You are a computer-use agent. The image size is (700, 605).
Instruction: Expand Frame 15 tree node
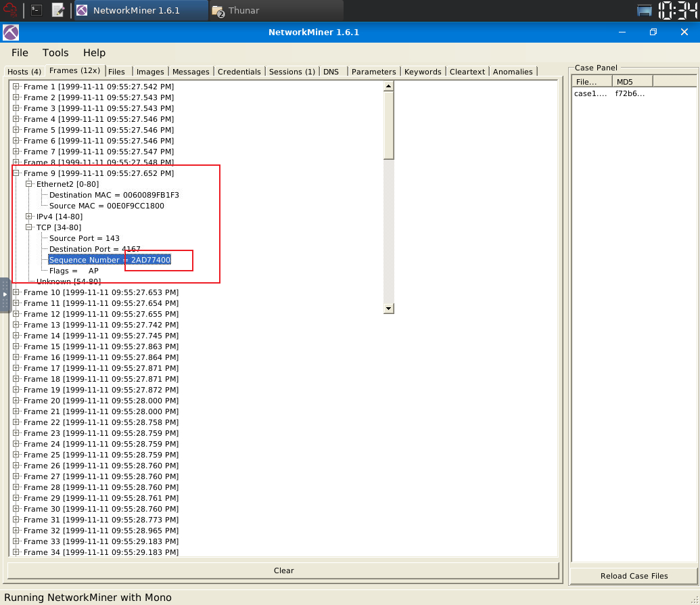pos(16,346)
